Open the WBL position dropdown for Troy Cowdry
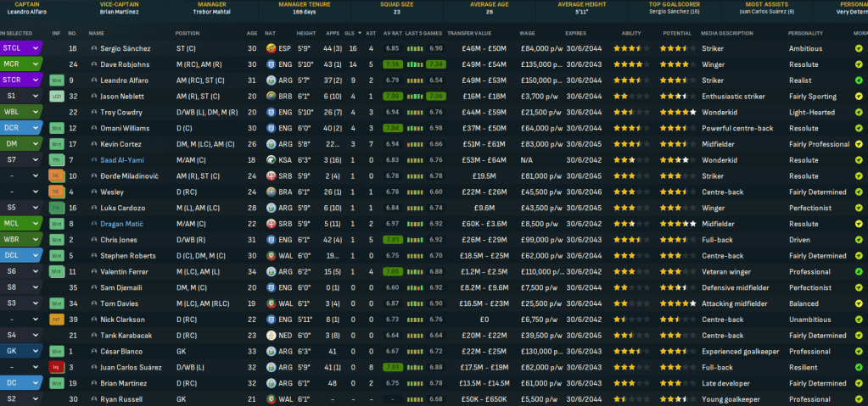This screenshot has height=406, width=868. click(36, 112)
